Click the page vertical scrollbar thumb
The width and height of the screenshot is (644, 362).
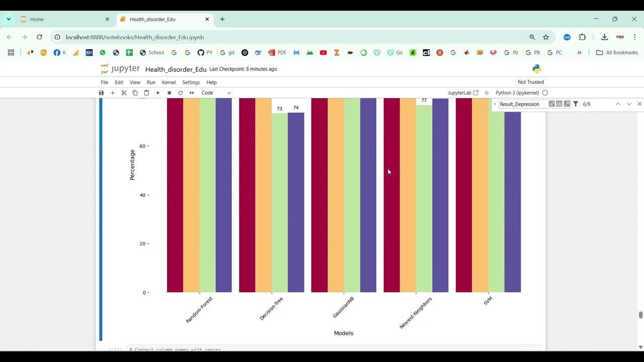pos(640,315)
